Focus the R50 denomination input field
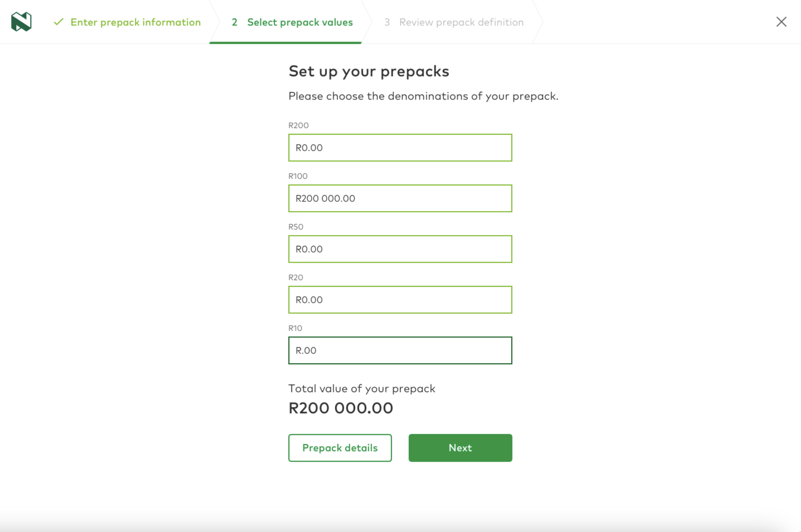The width and height of the screenshot is (801, 532). [400, 249]
